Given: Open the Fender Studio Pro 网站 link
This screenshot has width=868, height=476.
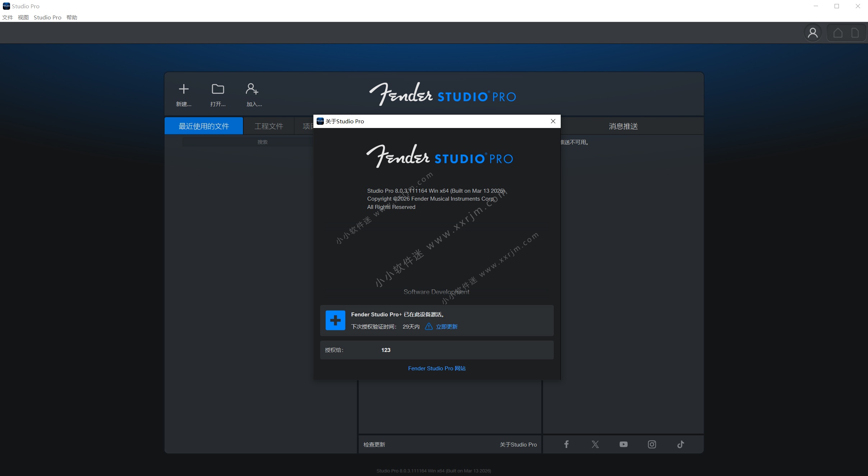Looking at the screenshot, I should (x=437, y=368).
